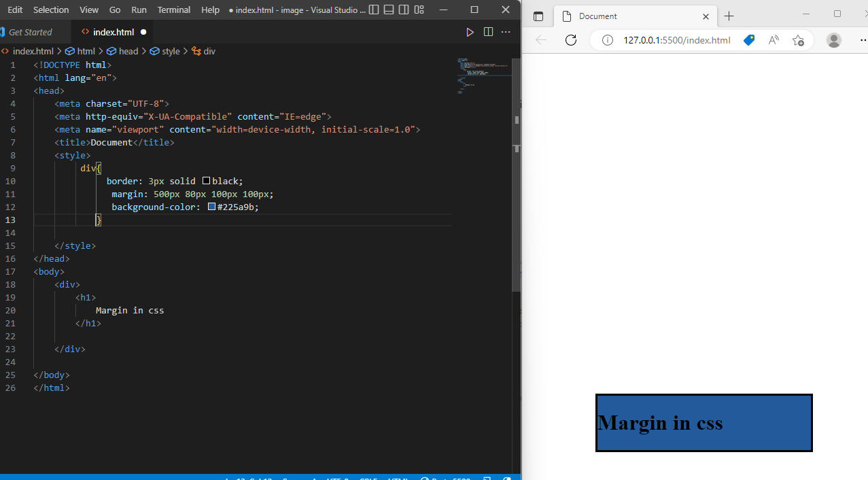The width and height of the screenshot is (868, 480).
Task: Click the address bar URL 127.0.0.1:5500/index.html
Action: (677, 40)
